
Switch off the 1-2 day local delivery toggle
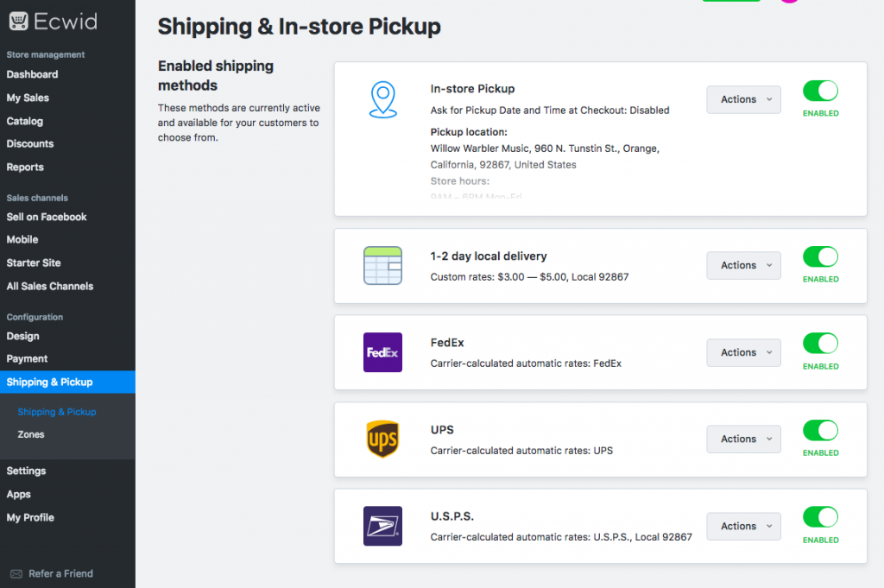[x=820, y=256]
